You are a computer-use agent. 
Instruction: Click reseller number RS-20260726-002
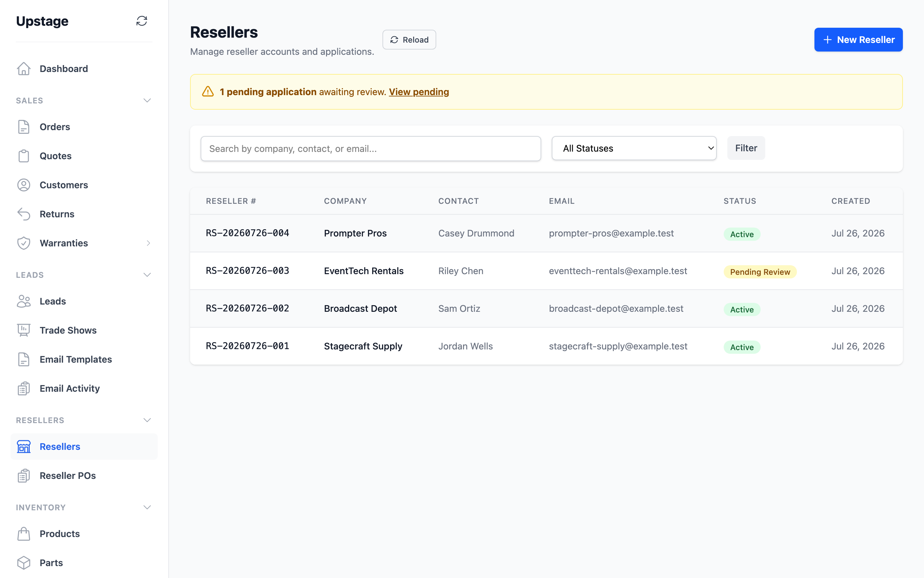[x=247, y=308]
